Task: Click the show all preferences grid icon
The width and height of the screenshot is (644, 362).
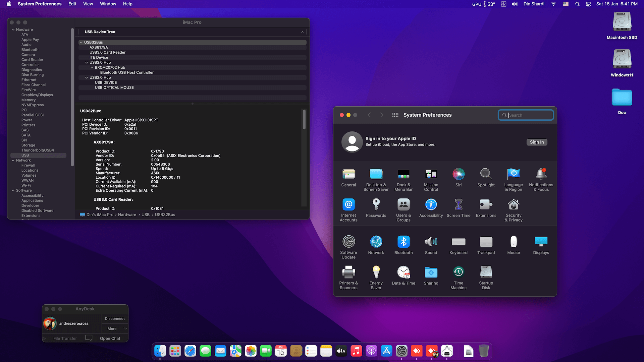Action: [395, 115]
